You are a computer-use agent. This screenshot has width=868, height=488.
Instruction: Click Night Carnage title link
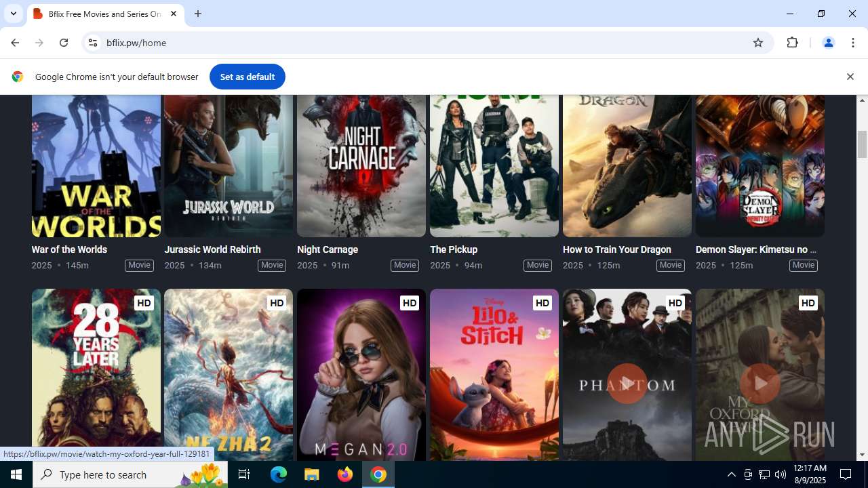[328, 249]
